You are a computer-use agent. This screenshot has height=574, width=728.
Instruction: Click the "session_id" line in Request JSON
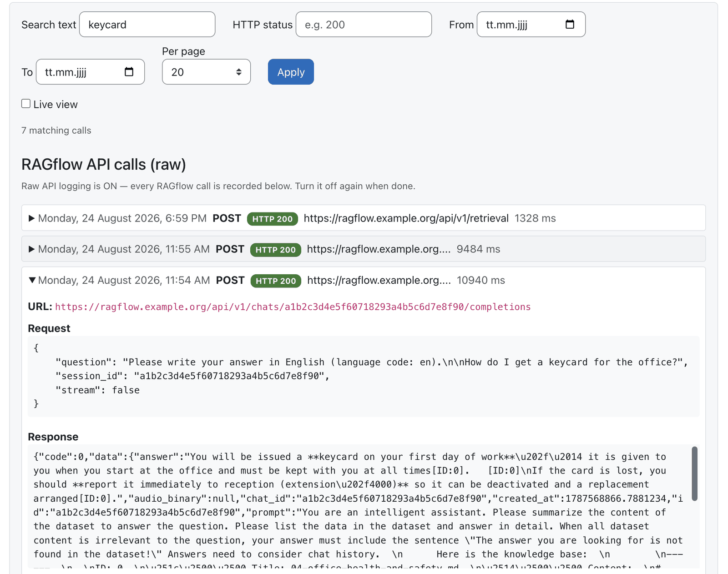pos(192,376)
